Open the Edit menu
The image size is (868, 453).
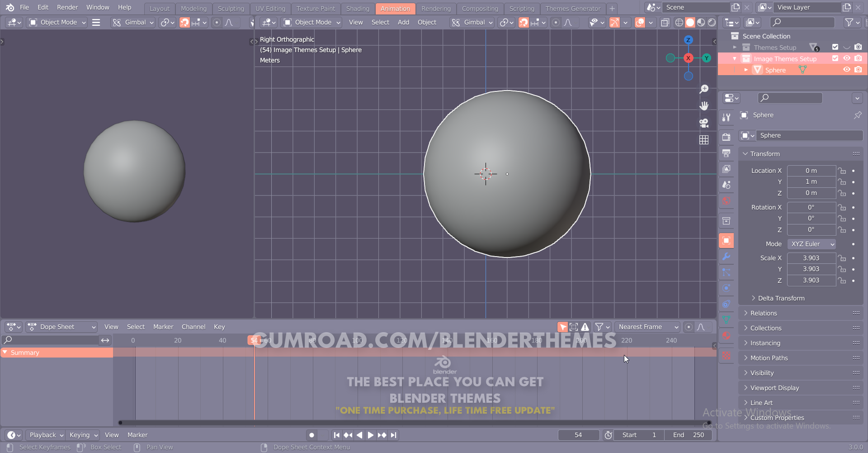click(x=43, y=7)
